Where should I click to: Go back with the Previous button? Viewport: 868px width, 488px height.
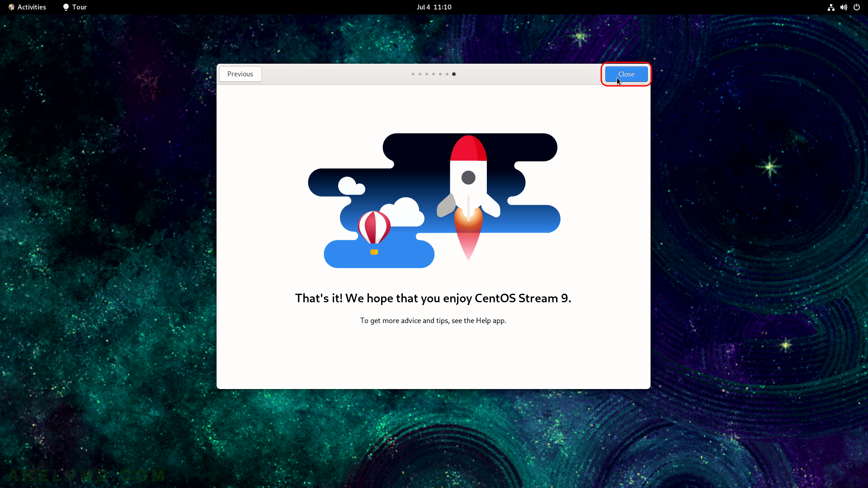pyautogui.click(x=240, y=74)
